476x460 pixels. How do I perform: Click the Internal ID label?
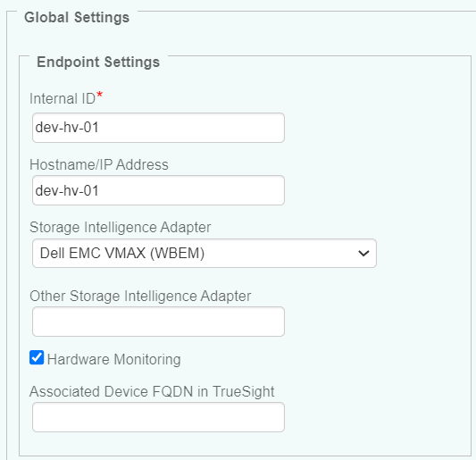(x=63, y=98)
